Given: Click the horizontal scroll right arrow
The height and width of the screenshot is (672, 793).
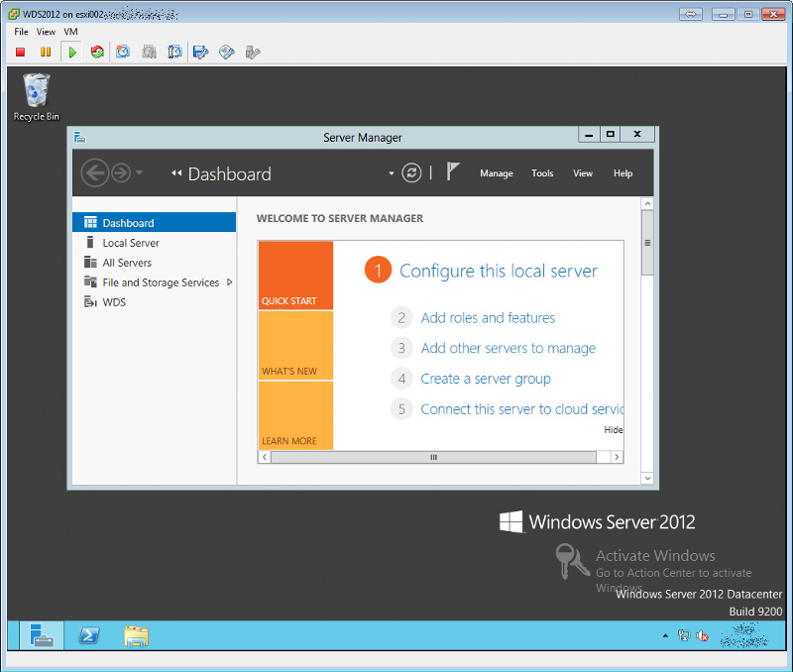Looking at the screenshot, I should point(617,457).
